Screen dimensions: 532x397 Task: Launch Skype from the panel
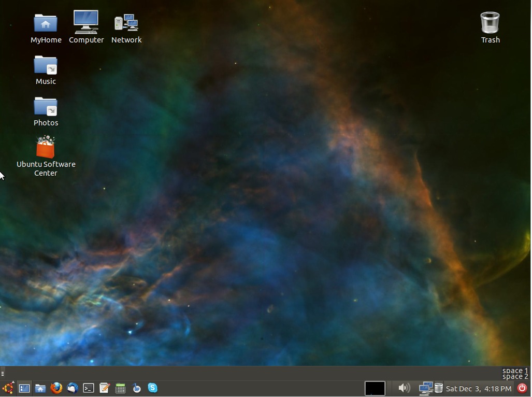[152, 388]
